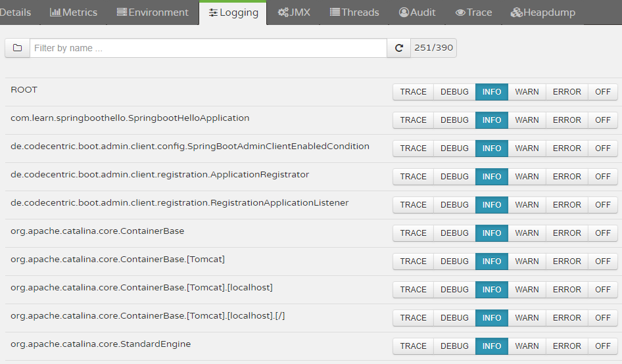Set ContainerBase.[Tomcat].[localhost].[/] logger to TRACE
Screen dimensions: 622x364
click(x=414, y=318)
